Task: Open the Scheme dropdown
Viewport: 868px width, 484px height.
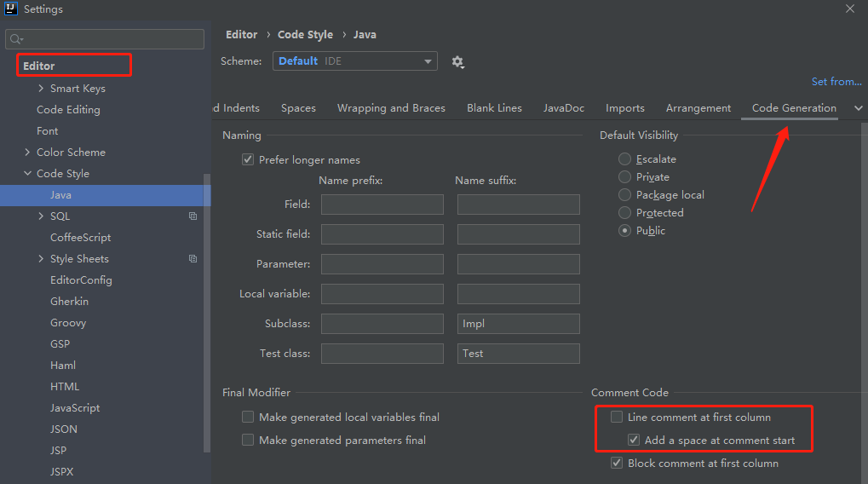Action: pyautogui.click(x=354, y=61)
